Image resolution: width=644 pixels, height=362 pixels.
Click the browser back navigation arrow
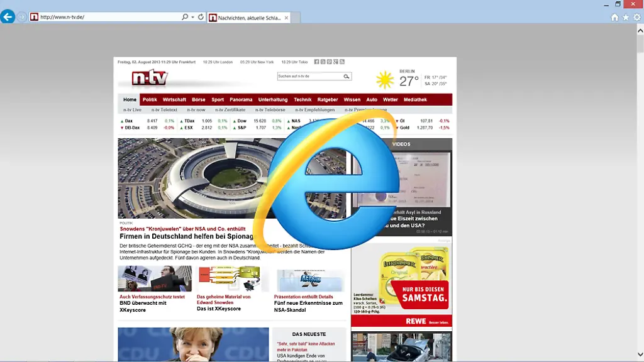pyautogui.click(x=8, y=17)
